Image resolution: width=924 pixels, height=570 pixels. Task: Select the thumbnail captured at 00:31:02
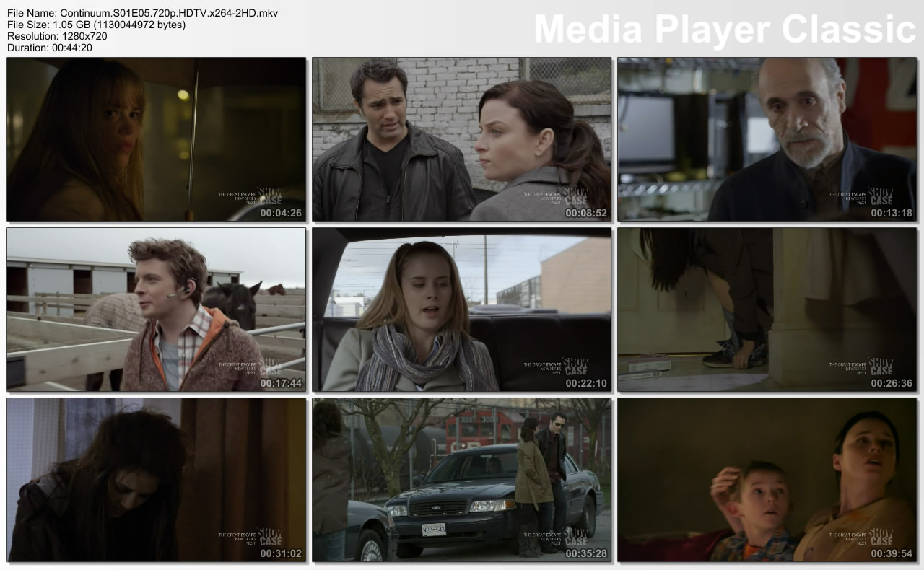point(156,480)
